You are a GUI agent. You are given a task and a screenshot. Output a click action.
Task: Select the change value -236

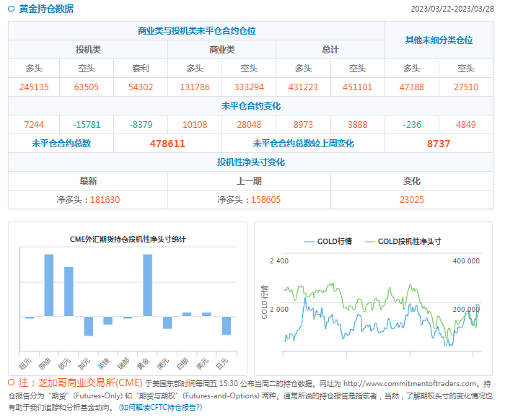click(x=412, y=125)
